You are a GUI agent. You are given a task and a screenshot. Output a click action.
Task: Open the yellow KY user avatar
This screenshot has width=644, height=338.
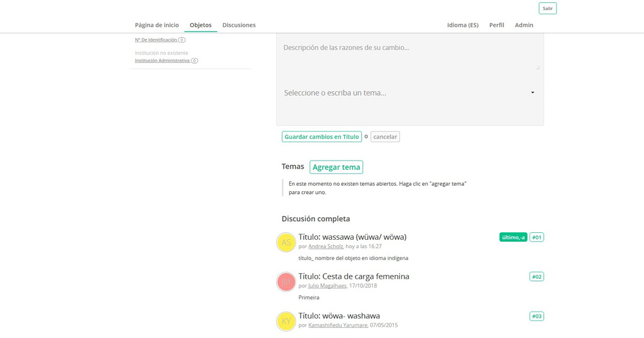click(286, 322)
